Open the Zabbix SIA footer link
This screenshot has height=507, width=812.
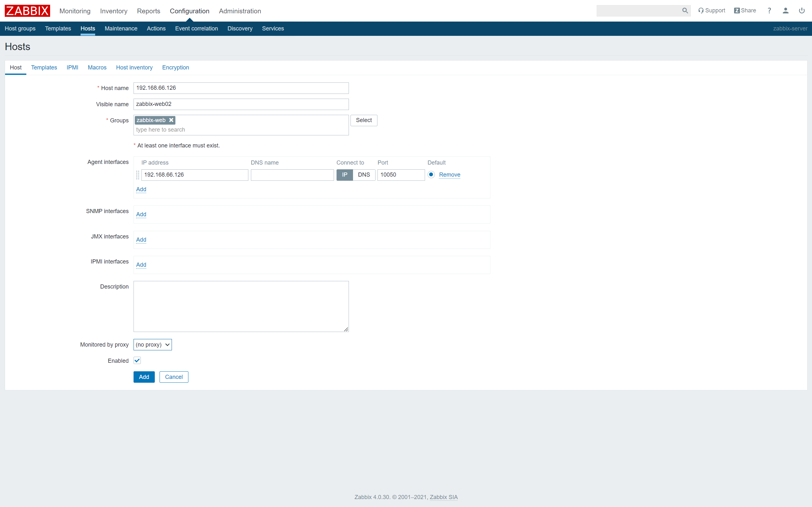(x=444, y=497)
